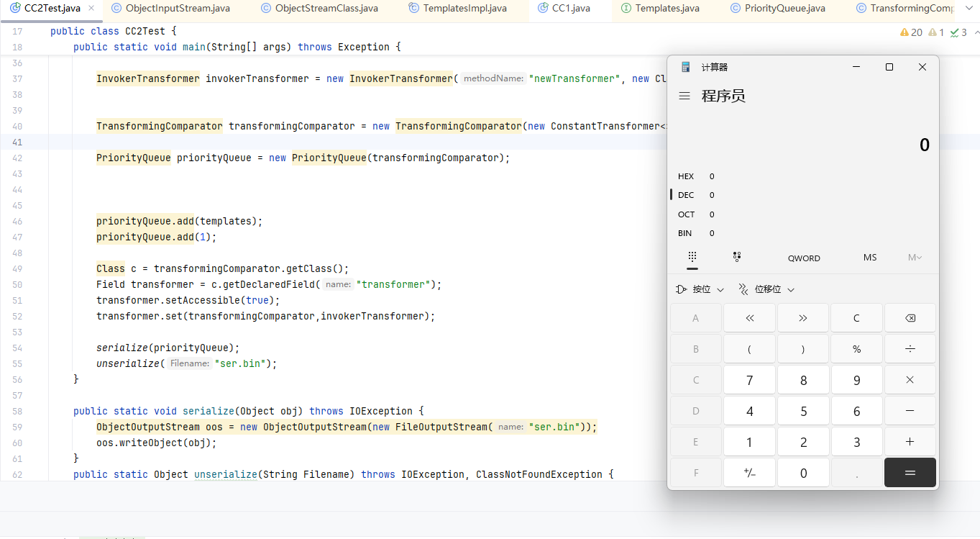
Task: Switch calculator to bit toggling keypad
Action: [737, 258]
